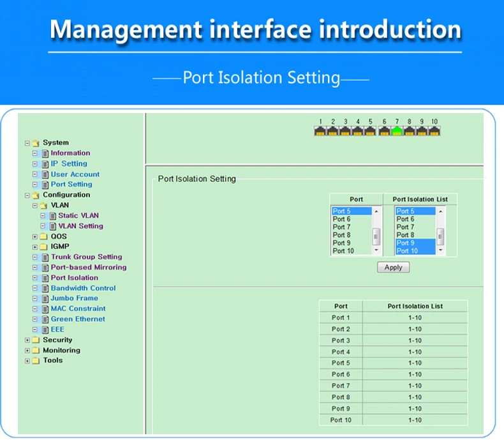Open the VLAN Setting page

(80, 226)
